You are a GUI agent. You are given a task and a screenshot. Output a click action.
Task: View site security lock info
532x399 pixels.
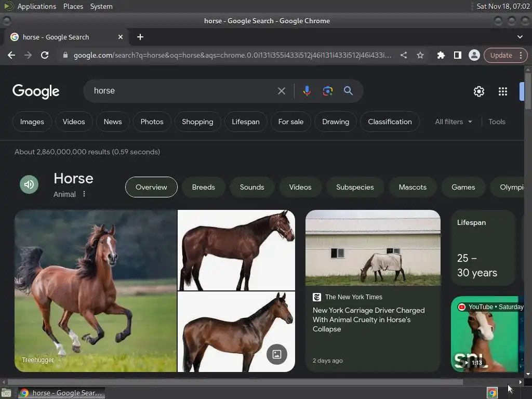coord(65,55)
